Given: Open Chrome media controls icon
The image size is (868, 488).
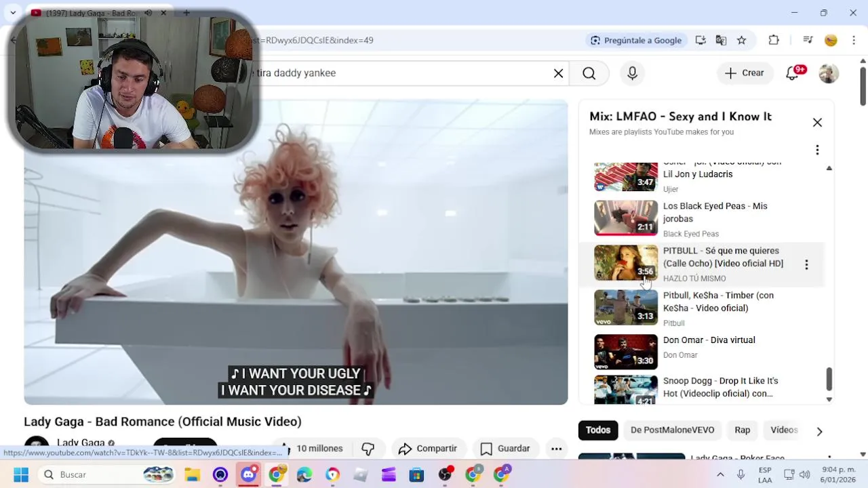Looking at the screenshot, I should [x=808, y=40].
